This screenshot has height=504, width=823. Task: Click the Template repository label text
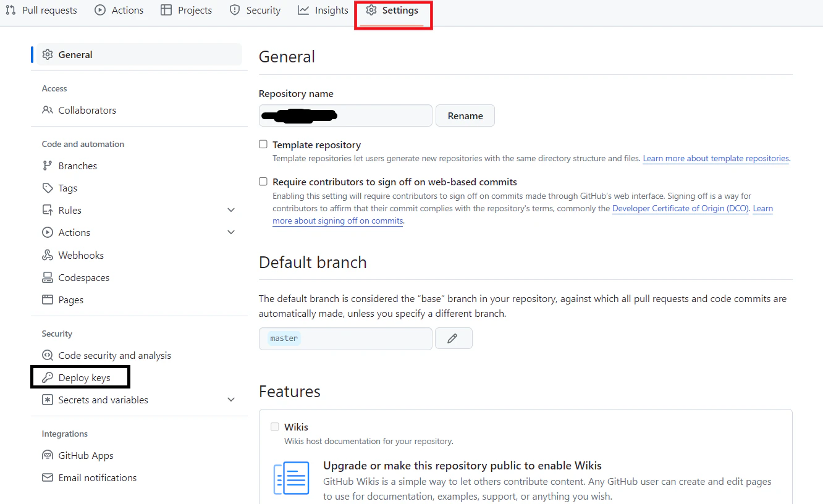(316, 145)
